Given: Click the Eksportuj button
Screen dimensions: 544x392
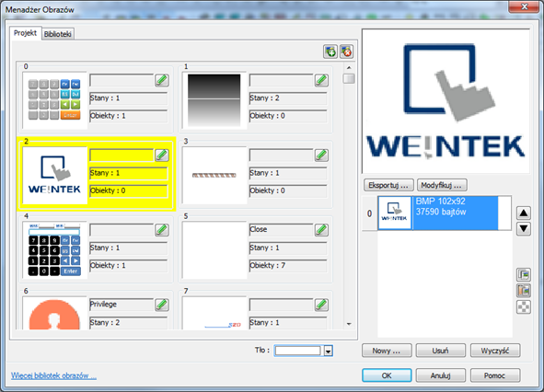Looking at the screenshot, I should (388, 185).
